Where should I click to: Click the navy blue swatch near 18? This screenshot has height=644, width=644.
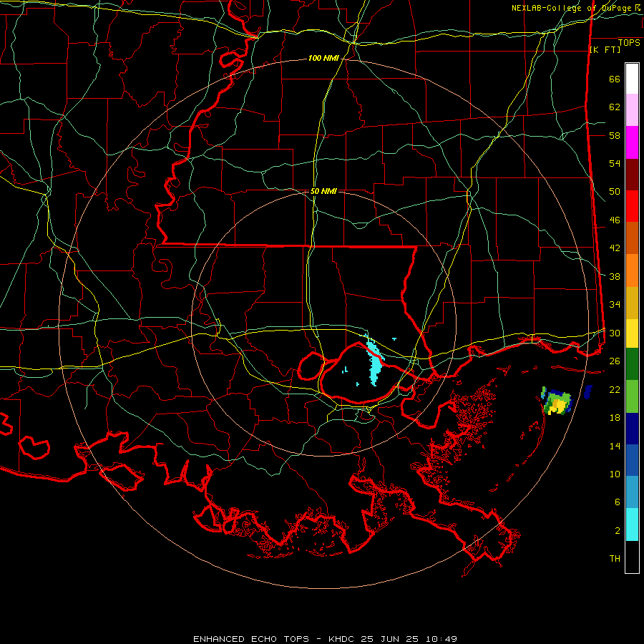tap(632, 429)
